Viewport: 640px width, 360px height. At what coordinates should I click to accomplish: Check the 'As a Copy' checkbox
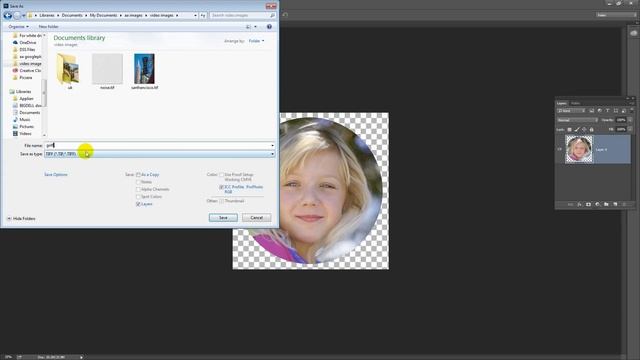pos(138,175)
